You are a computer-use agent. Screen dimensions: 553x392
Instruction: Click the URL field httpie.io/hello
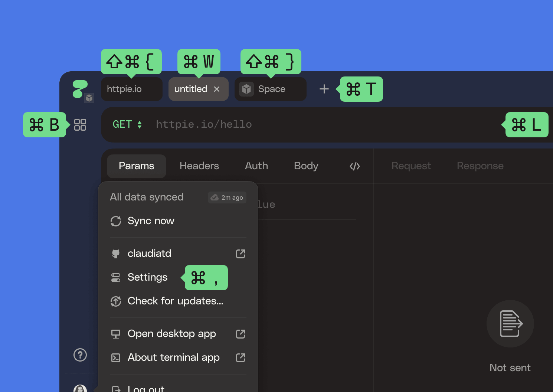tap(204, 124)
